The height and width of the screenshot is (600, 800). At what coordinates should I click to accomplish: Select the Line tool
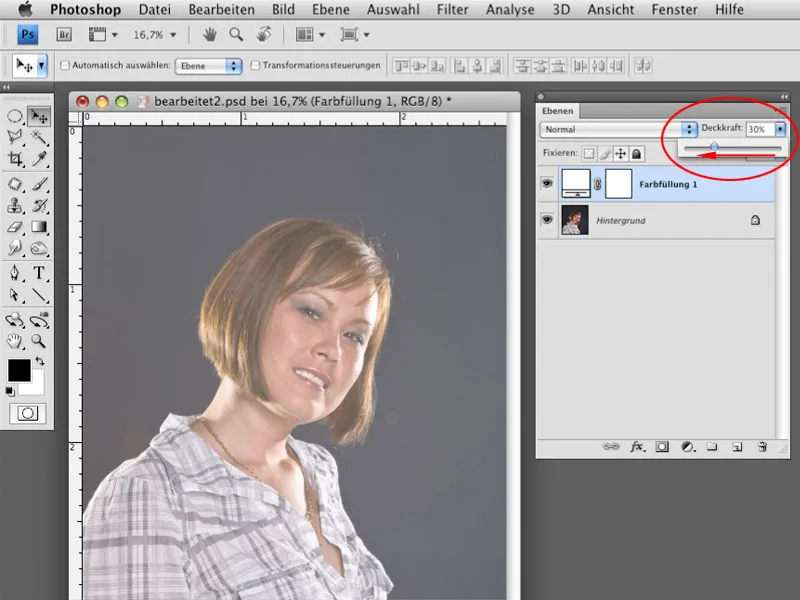coord(39,295)
